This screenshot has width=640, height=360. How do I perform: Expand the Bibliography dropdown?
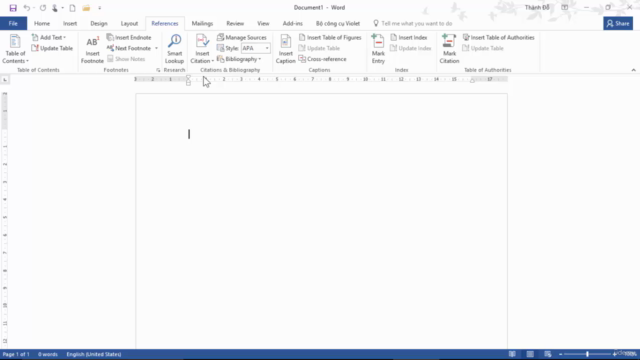click(260, 59)
